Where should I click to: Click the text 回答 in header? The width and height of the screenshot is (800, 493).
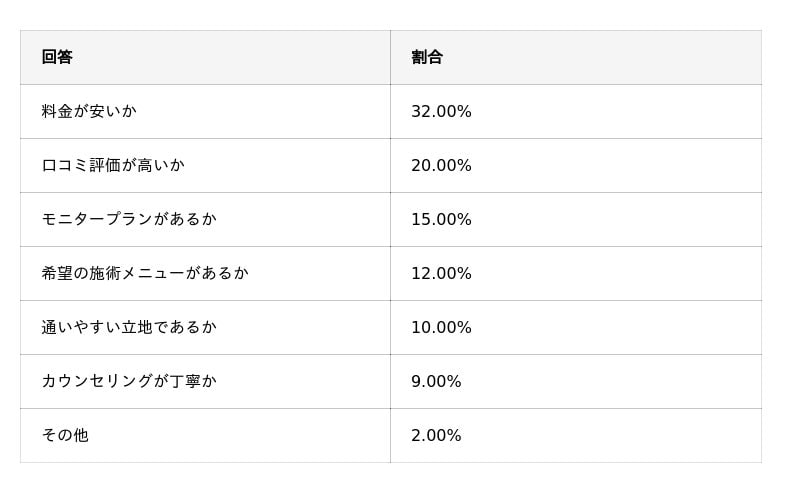coord(57,57)
